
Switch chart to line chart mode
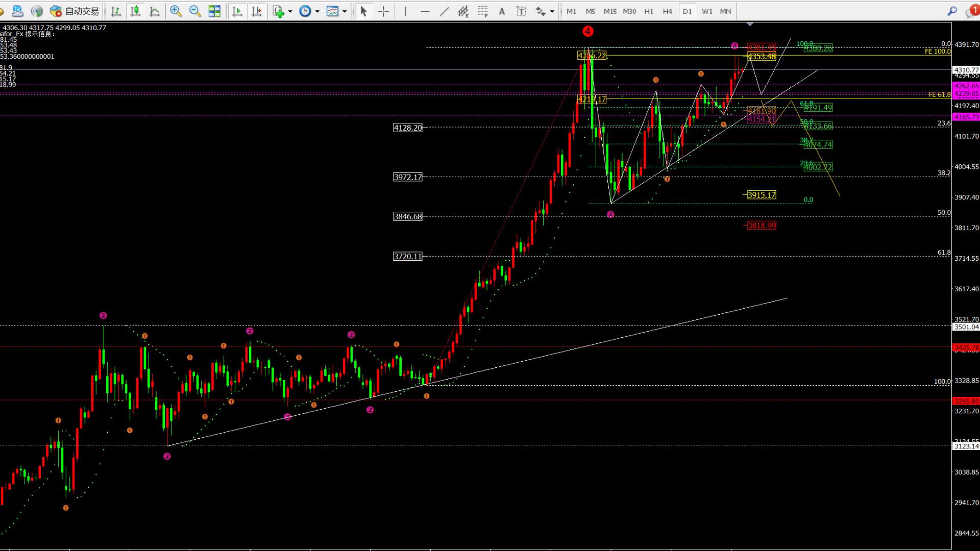point(155,11)
